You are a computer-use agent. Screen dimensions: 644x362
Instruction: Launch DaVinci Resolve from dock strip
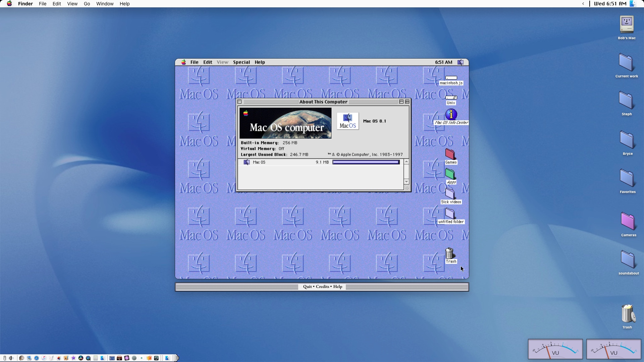[x=81, y=358]
